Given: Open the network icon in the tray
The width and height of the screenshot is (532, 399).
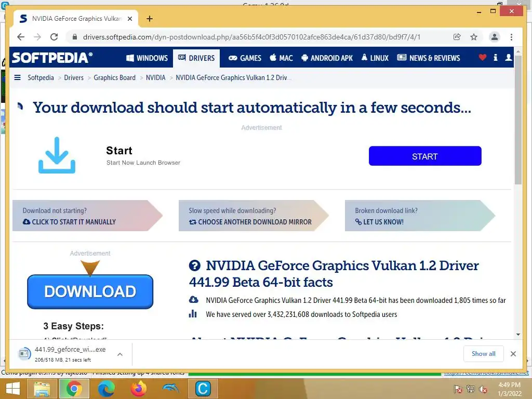Looking at the screenshot, I should [x=471, y=390].
